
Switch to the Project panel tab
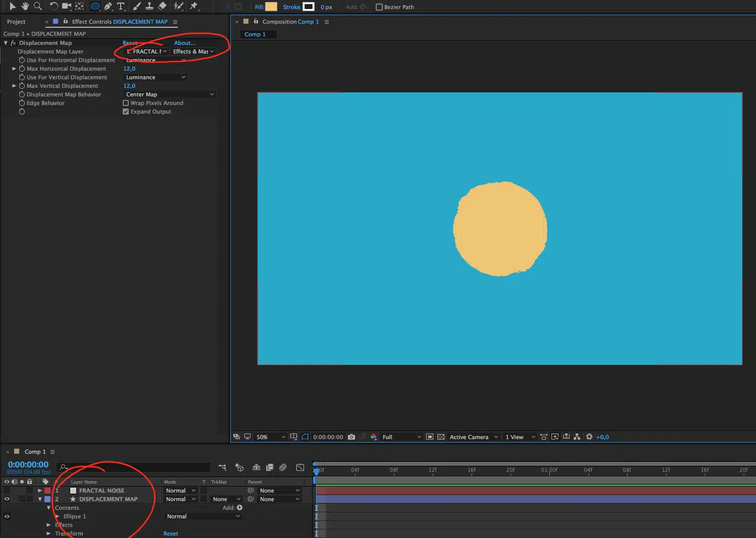(16, 22)
